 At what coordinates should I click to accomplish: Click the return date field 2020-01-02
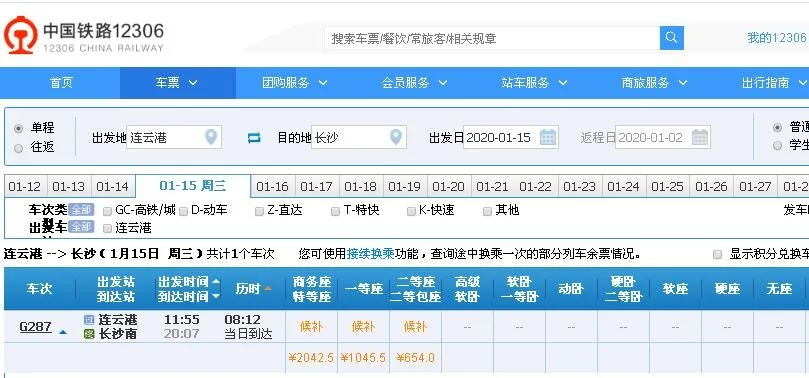[x=662, y=137]
